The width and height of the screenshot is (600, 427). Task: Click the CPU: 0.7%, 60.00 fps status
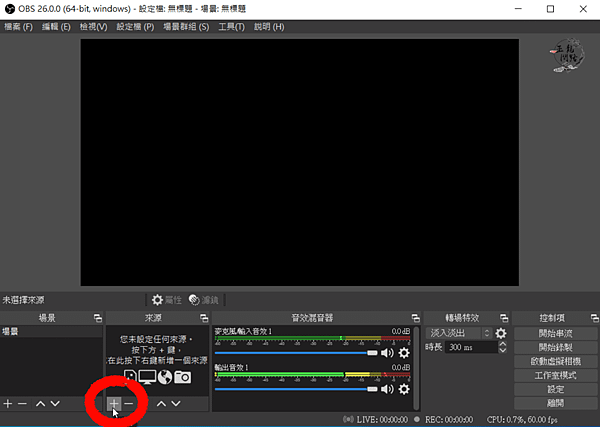522,420
